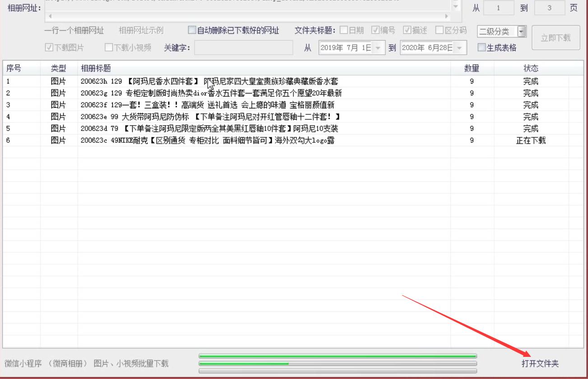Screen dimensions: 588x379
Task: Click the 完成 status in row 5
Action: tap(531, 129)
